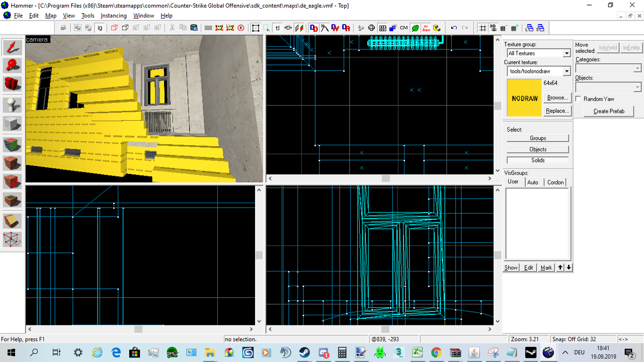
Task: Open the File menu
Action: tap(18, 16)
